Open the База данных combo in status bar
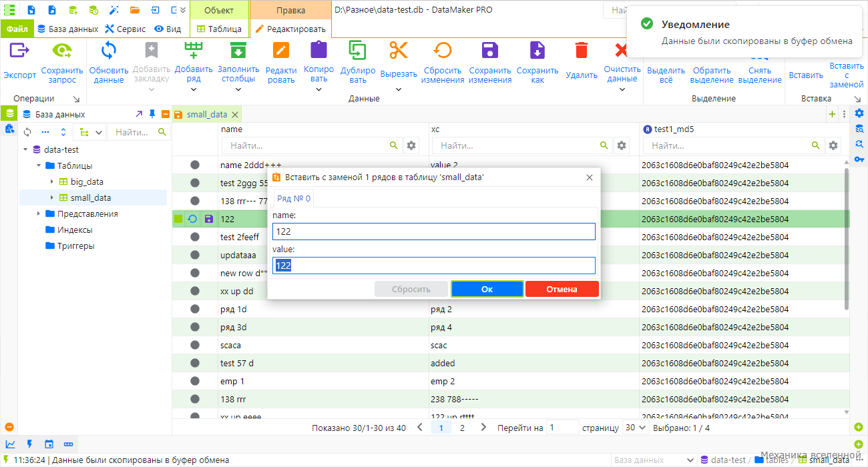The image size is (868, 467). (x=653, y=460)
